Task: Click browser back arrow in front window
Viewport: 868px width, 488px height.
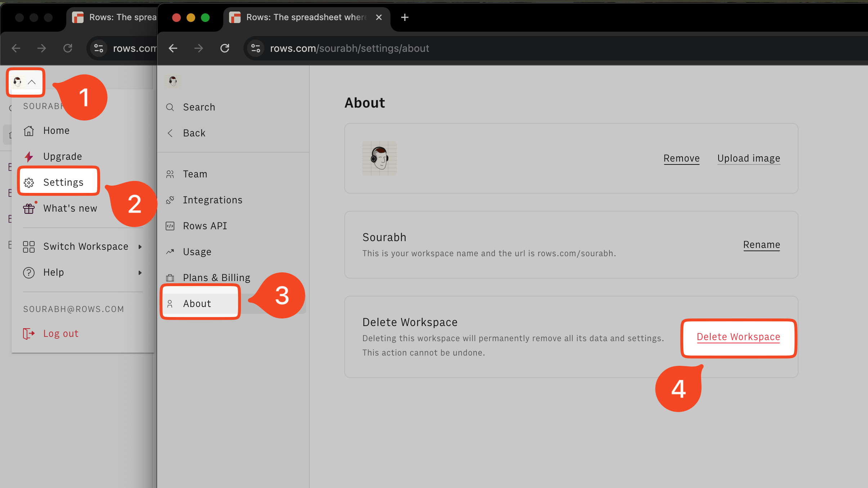Action: click(173, 48)
